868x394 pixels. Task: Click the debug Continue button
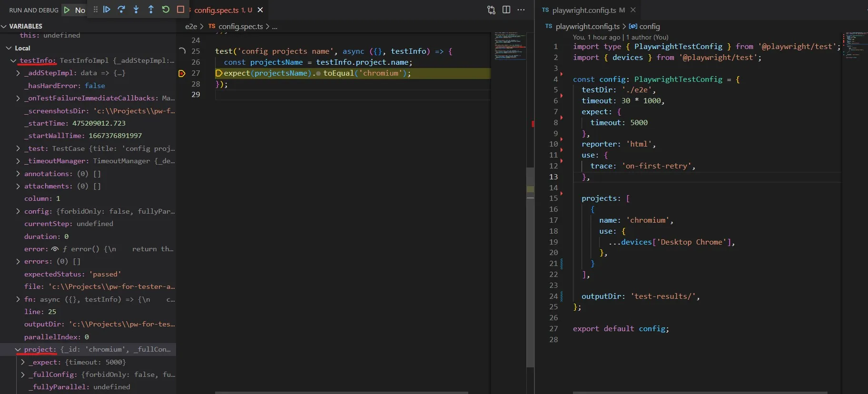pos(107,10)
